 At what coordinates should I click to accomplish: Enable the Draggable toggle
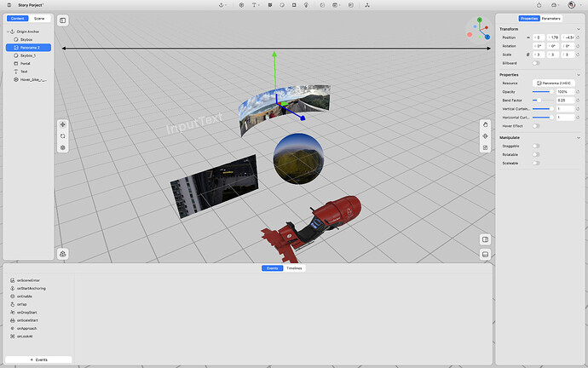pyautogui.click(x=536, y=146)
